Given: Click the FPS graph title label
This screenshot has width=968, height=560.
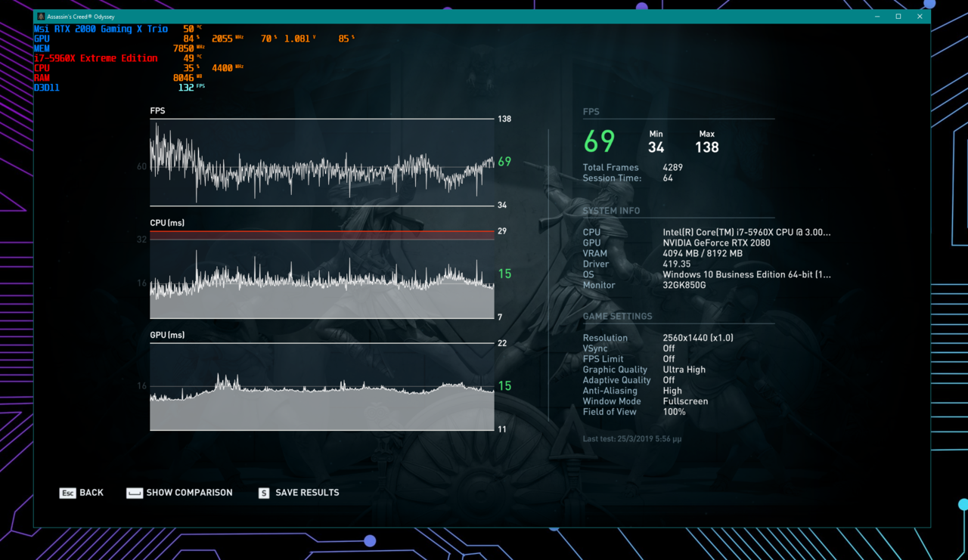Looking at the screenshot, I should pos(157,111).
